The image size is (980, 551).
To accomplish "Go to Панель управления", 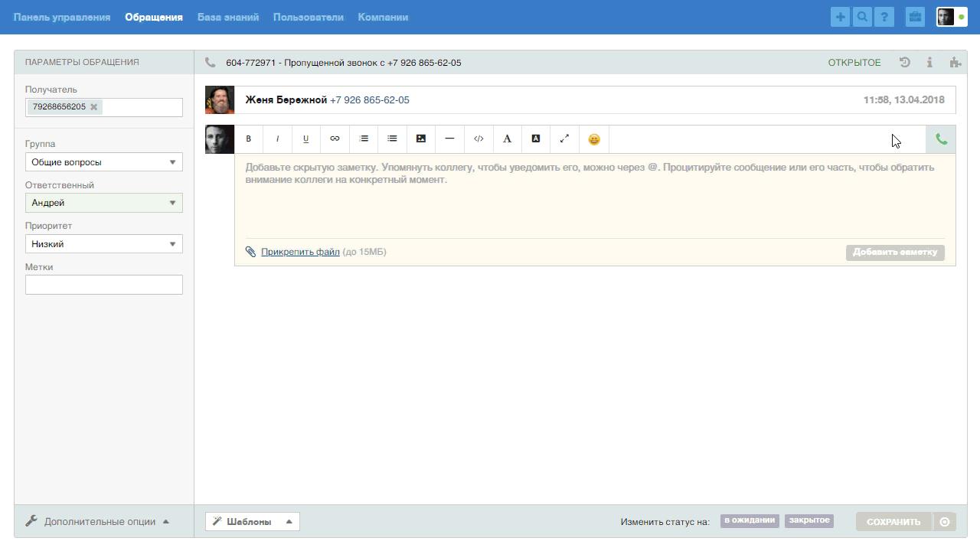I will point(62,17).
